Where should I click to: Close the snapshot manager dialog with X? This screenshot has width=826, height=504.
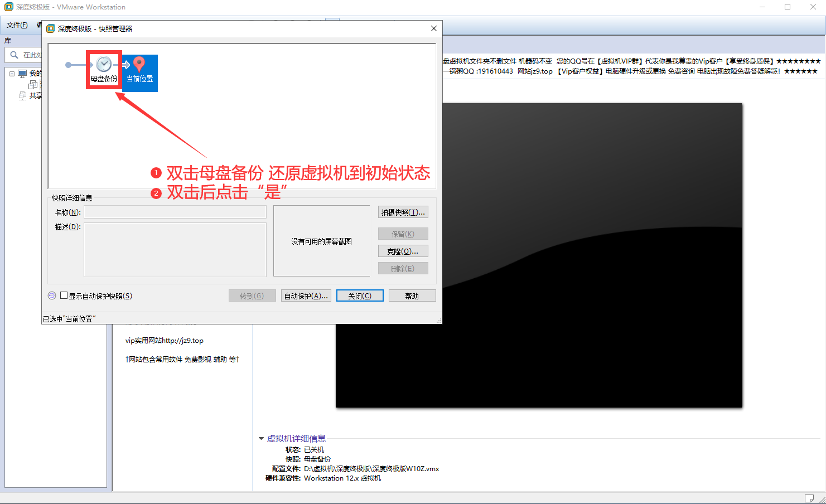[x=434, y=28]
